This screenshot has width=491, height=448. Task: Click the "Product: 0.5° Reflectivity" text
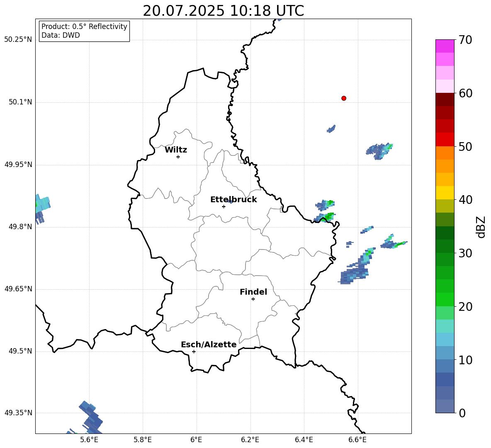click(84, 27)
